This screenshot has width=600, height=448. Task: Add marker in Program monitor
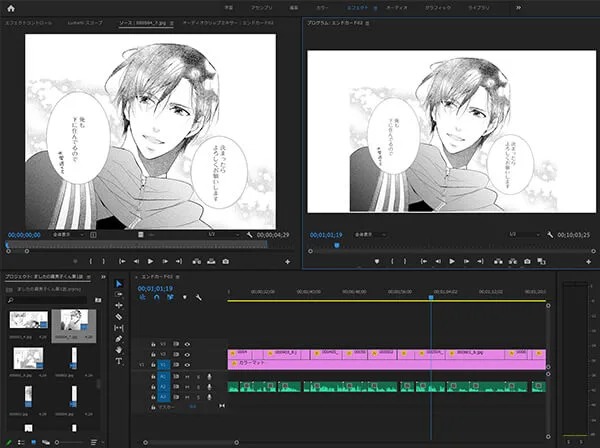point(377,261)
